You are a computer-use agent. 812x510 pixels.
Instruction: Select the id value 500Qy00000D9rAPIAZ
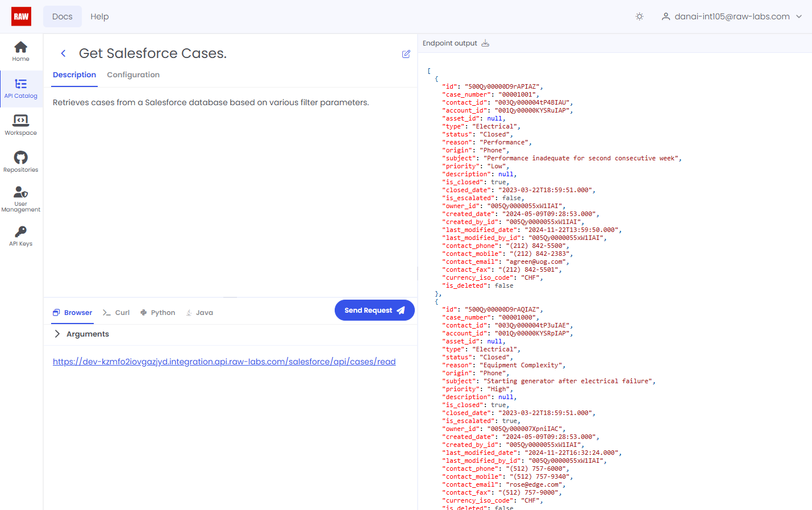(x=502, y=87)
